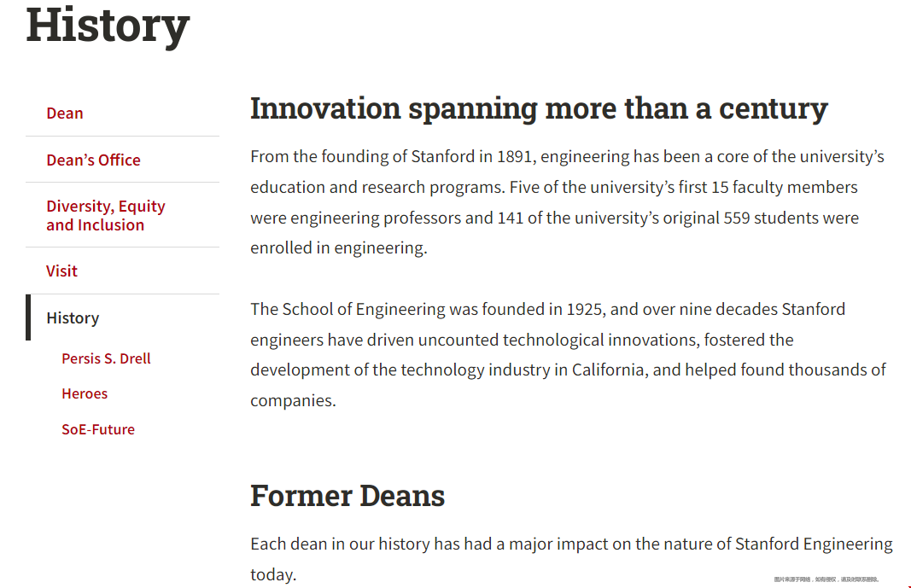Click the word 'companies.' ending the second paragraph

(293, 400)
